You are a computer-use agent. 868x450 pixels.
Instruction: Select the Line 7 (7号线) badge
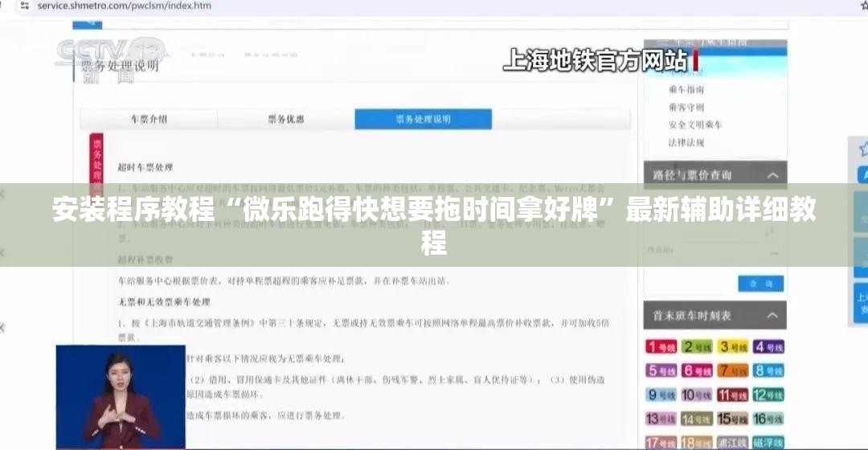(x=732, y=371)
